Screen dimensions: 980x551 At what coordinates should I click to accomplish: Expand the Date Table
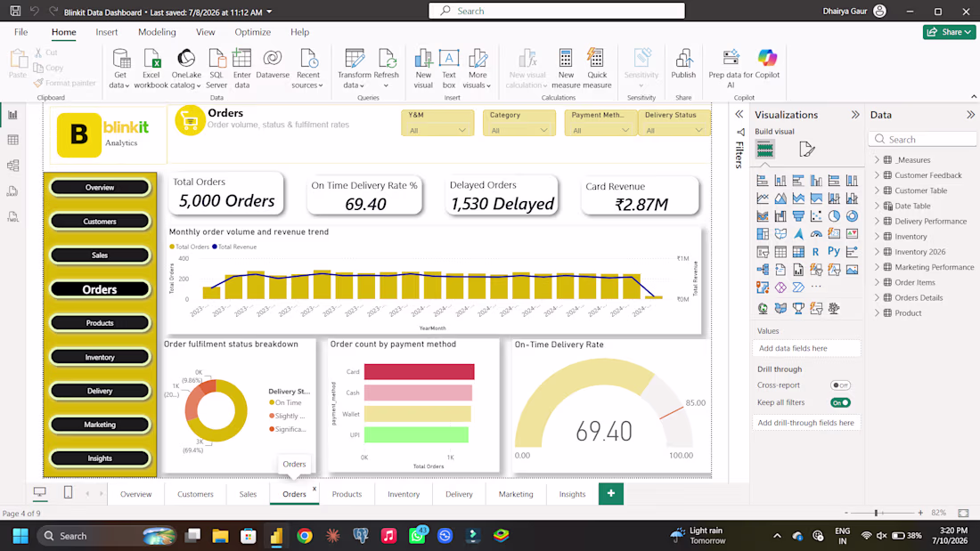(x=877, y=207)
